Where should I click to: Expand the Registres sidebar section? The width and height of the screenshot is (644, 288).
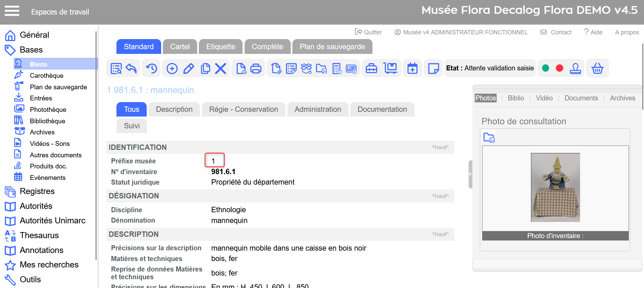(37, 191)
